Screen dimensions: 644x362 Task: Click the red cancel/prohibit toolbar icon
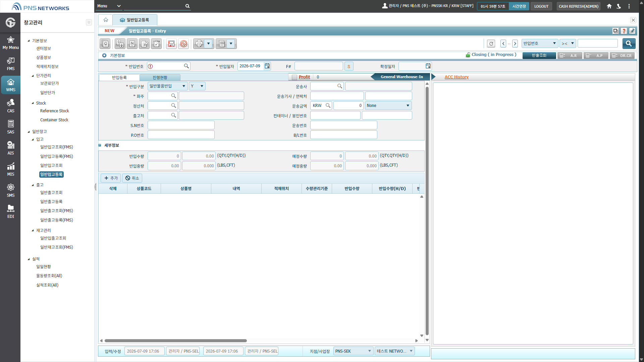click(183, 44)
